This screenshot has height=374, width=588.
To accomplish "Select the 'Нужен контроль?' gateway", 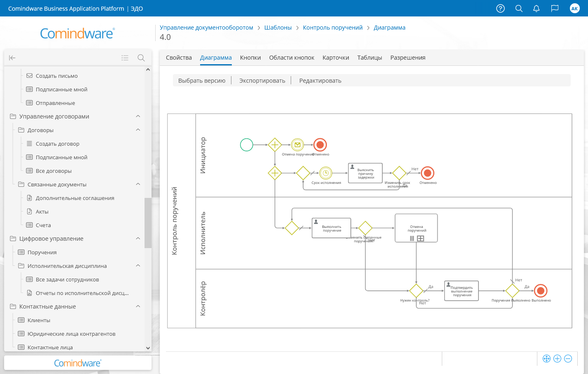I will point(416,291).
